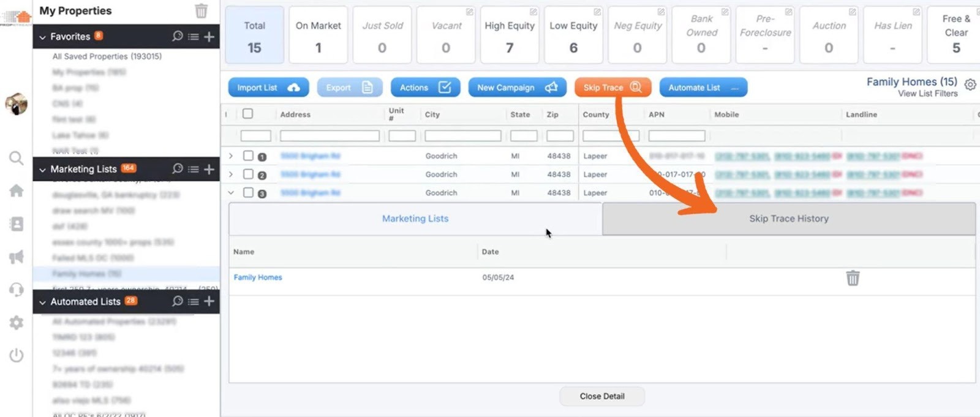
Task: Click the Address column filter field
Action: tap(330, 136)
